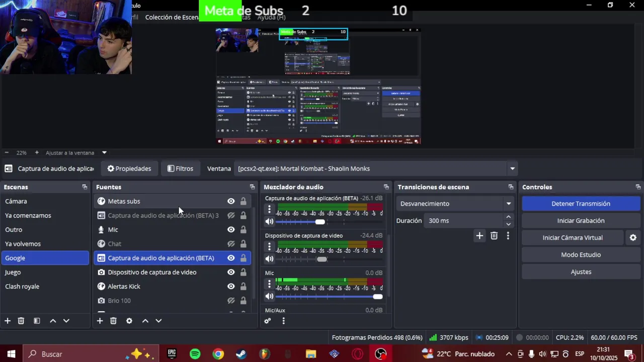Open source properties gear in Fuentes toolbar
Viewport: 644px width, 362px height.
(x=129, y=321)
